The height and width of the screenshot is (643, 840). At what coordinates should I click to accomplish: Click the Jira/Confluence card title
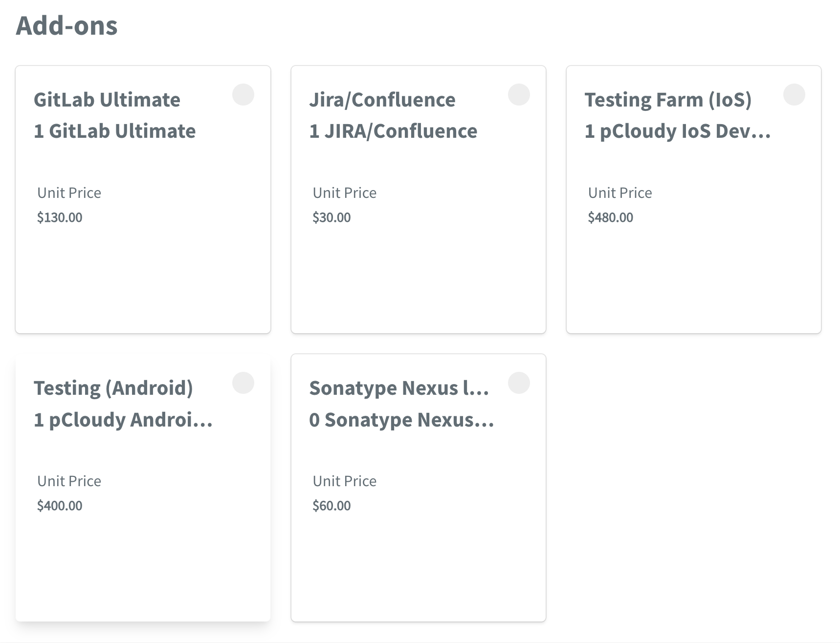point(382,100)
